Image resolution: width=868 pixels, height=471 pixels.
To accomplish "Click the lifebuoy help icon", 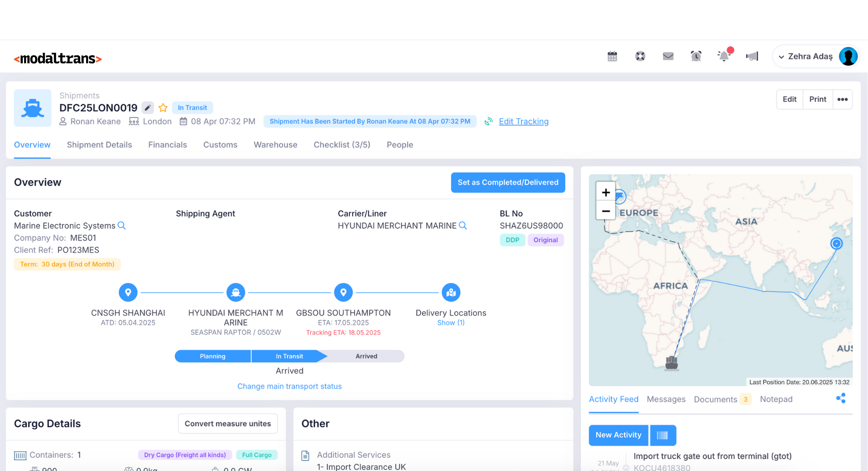I will pos(640,56).
